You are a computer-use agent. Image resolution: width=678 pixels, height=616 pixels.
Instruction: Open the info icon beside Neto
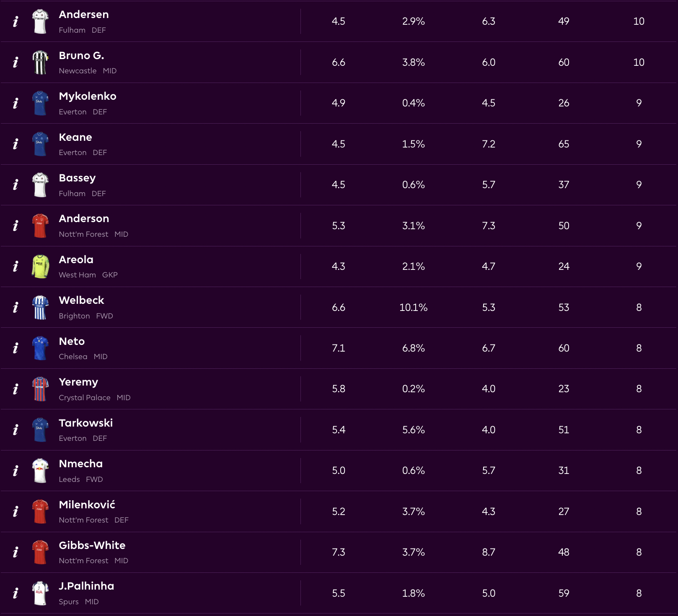pyautogui.click(x=16, y=348)
